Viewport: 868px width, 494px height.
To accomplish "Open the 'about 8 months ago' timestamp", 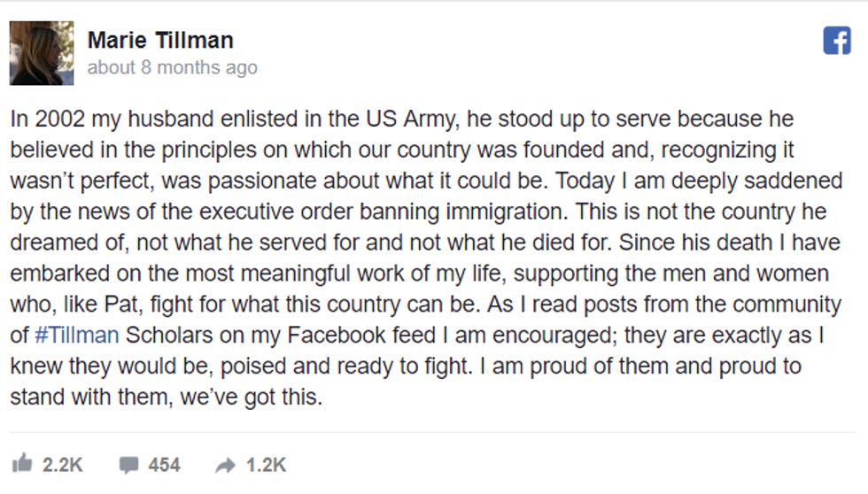I will click(172, 67).
